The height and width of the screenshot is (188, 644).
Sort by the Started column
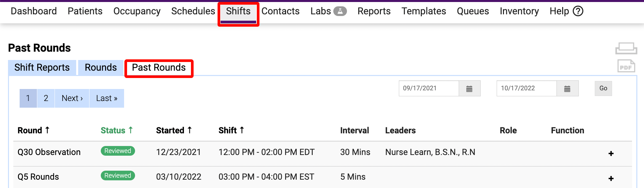(x=174, y=130)
